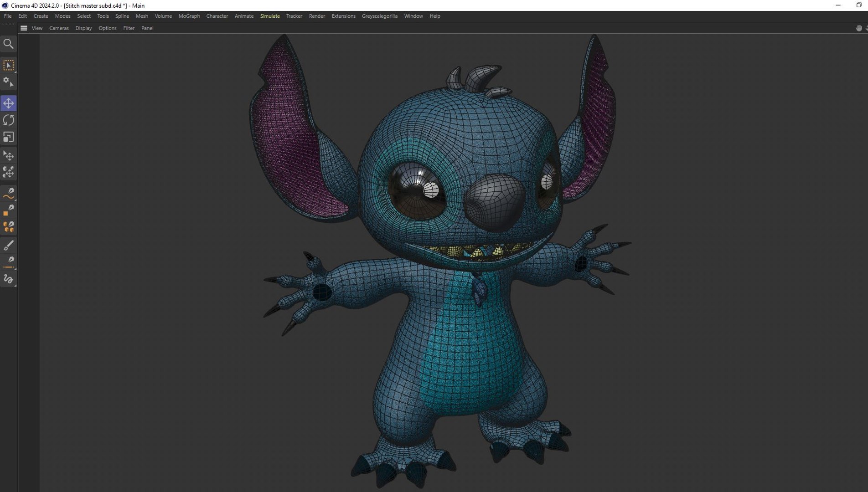Select the Spline Pen tool
Viewport: 868px width, 492px height.
(x=8, y=194)
